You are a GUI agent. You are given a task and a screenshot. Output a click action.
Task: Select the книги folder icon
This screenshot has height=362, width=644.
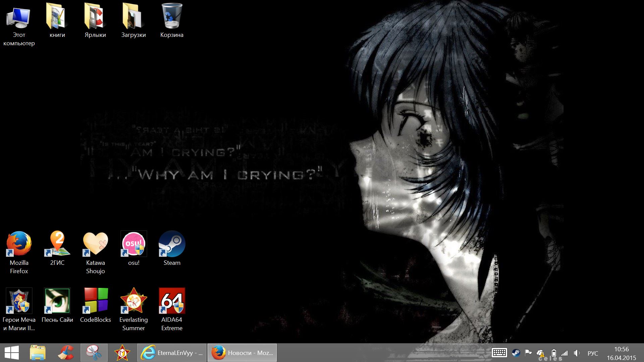click(x=57, y=17)
